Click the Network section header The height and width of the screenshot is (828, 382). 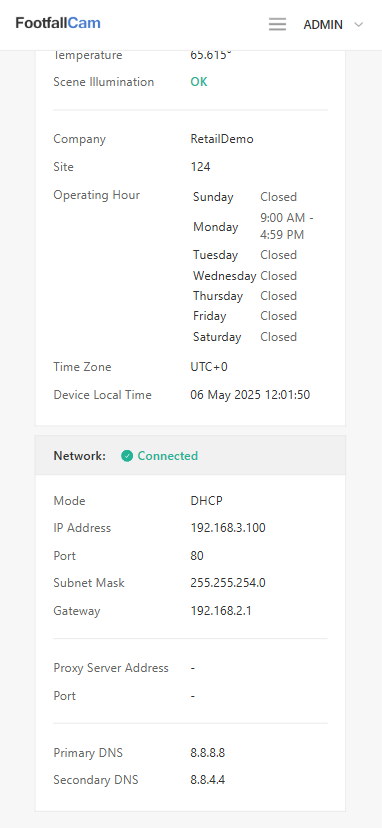(190, 456)
